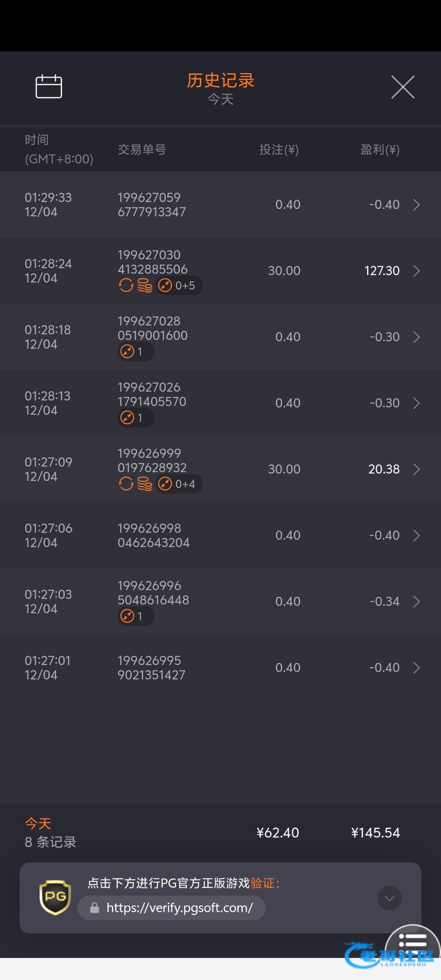Image resolution: width=441 pixels, height=980 pixels.
Task: Close the history records panel
Action: coord(403,87)
